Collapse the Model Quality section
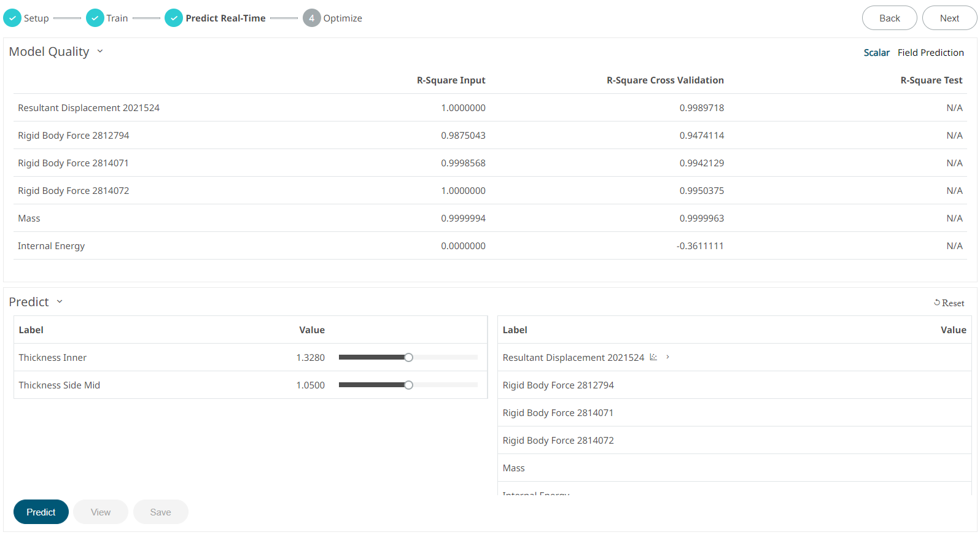The image size is (980, 540). (x=100, y=52)
